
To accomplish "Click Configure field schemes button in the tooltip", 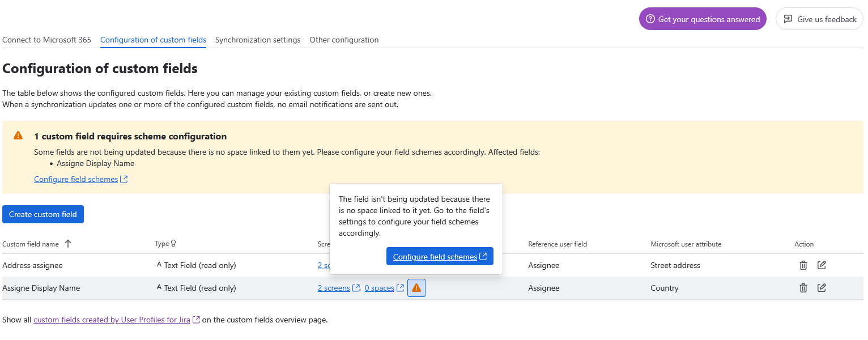I will point(440,257).
